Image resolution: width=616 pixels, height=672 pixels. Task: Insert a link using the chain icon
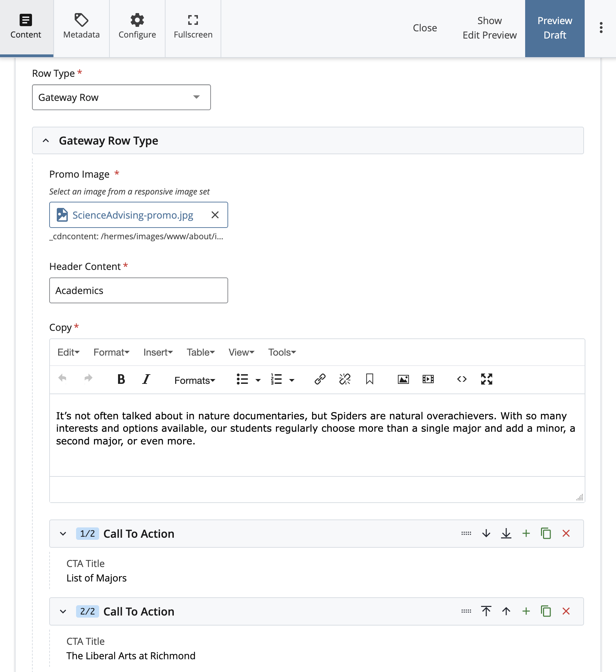(319, 379)
